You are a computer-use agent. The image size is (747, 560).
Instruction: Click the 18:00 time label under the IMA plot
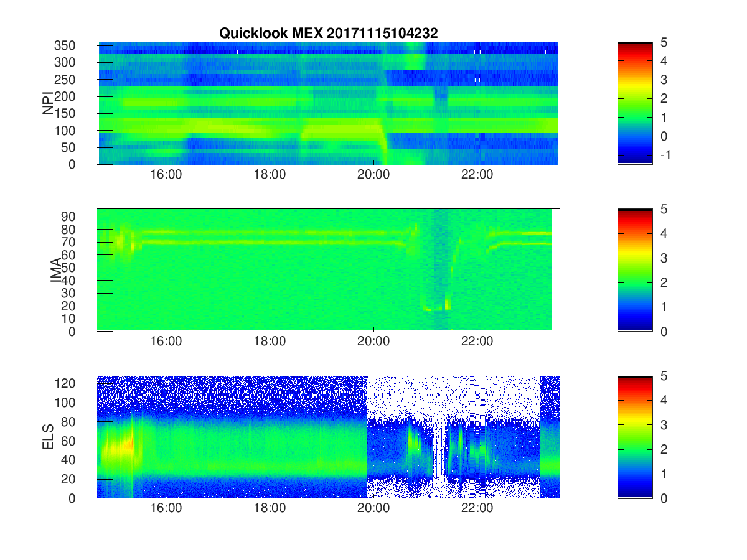(x=270, y=342)
